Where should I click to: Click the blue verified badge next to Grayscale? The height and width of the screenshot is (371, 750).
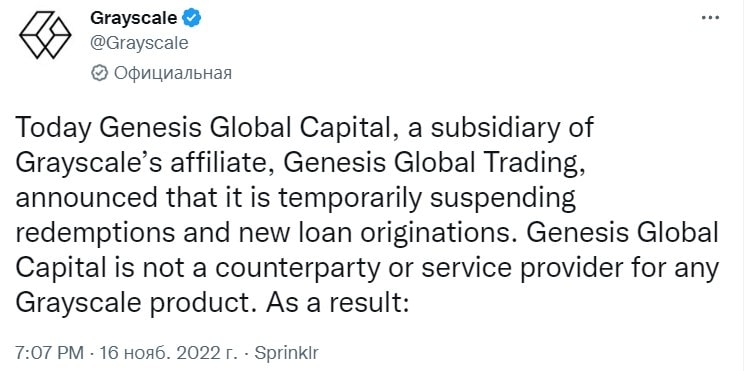coord(193,18)
